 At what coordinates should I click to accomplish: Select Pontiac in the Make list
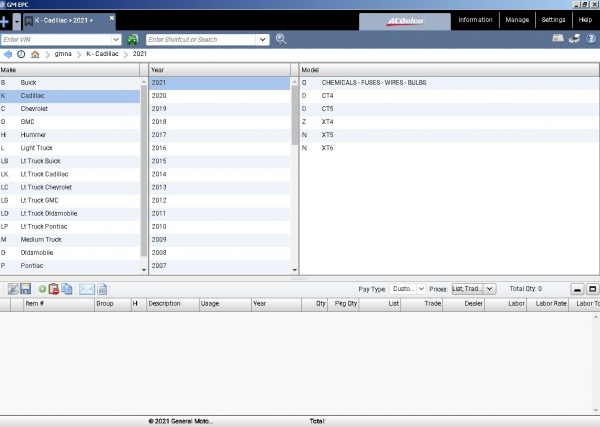pos(70,266)
